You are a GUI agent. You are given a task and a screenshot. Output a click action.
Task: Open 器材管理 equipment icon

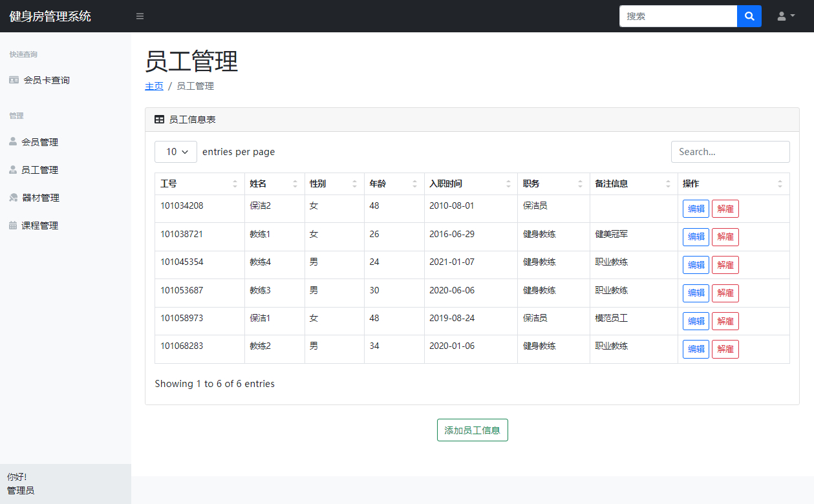[x=14, y=197]
